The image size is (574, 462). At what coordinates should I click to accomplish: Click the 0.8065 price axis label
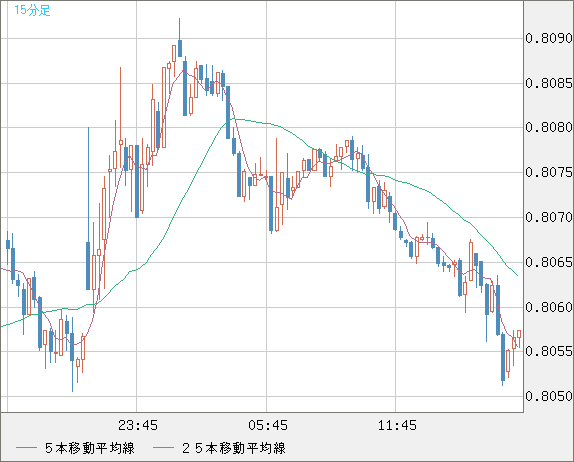pos(549,262)
